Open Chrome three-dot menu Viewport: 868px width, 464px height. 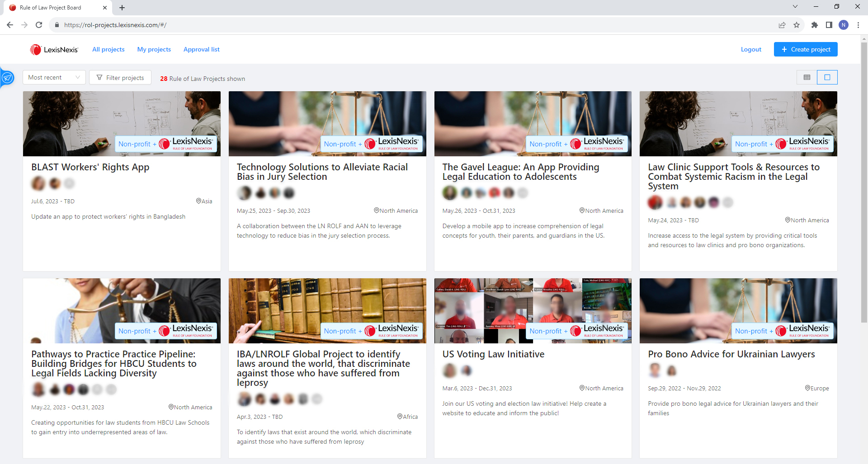pyautogui.click(x=858, y=25)
